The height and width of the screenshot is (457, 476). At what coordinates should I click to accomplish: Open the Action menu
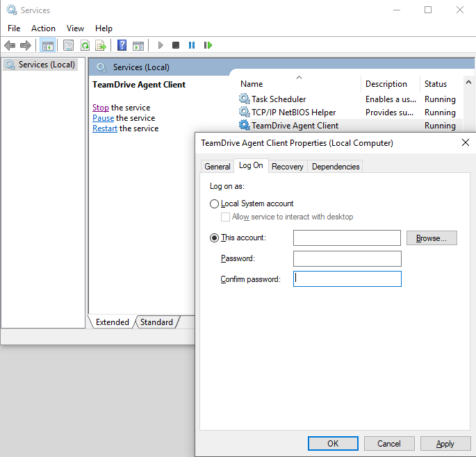[43, 28]
